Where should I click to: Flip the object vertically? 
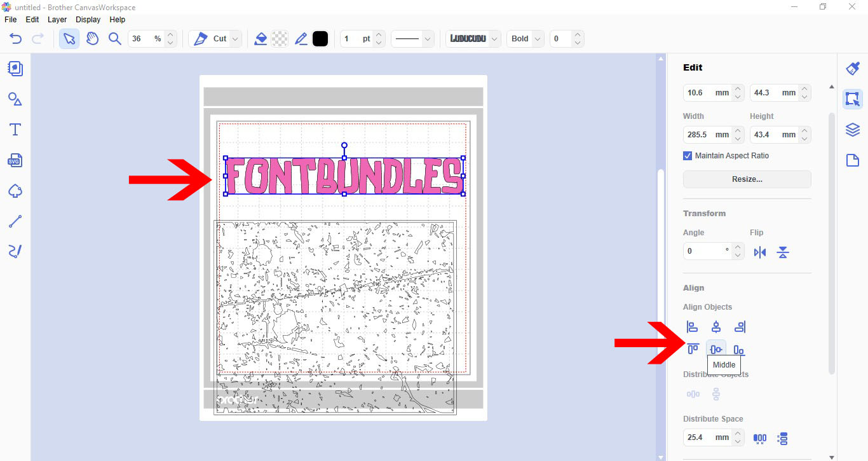pyautogui.click(x=783, y=252)
